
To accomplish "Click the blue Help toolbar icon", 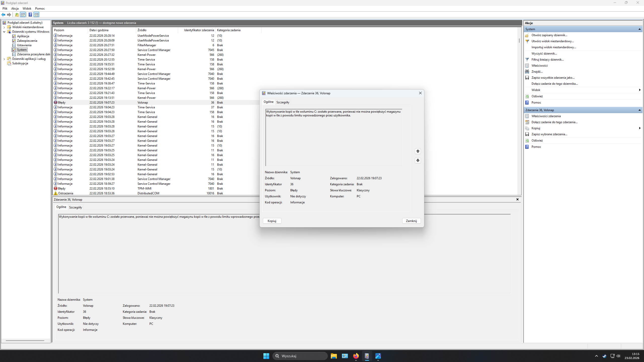I will (30, 15).
